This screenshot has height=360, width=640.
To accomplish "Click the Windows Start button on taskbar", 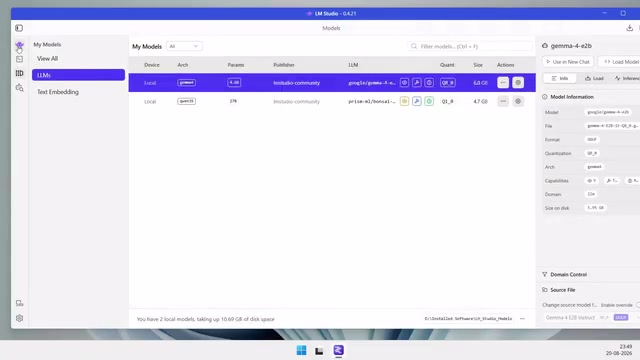I will [x=301, y=350].
